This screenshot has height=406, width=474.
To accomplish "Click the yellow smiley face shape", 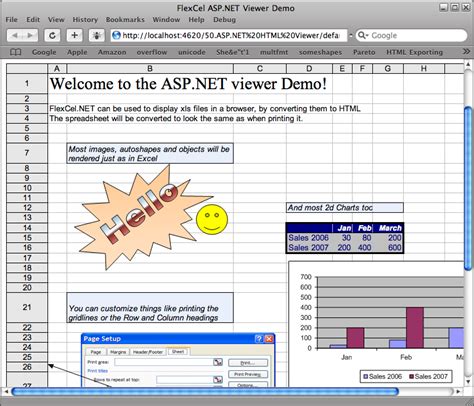I will pyautogui.click(x=212, y=220).
